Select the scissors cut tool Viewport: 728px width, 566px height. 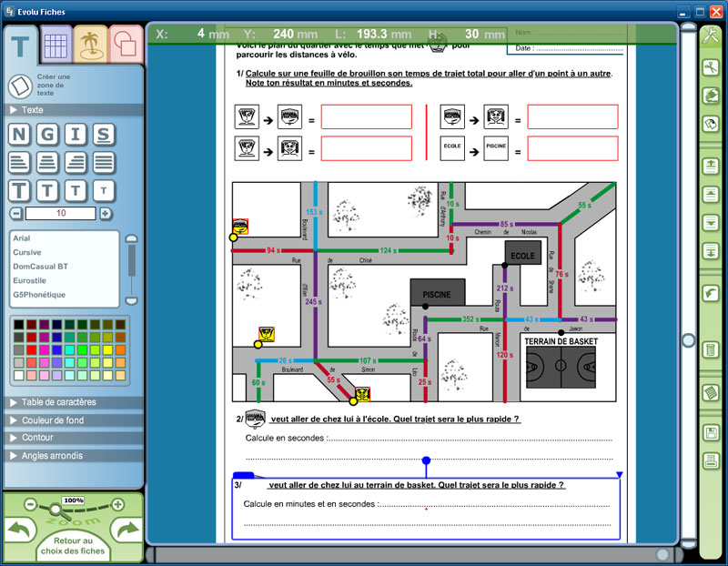711,67
